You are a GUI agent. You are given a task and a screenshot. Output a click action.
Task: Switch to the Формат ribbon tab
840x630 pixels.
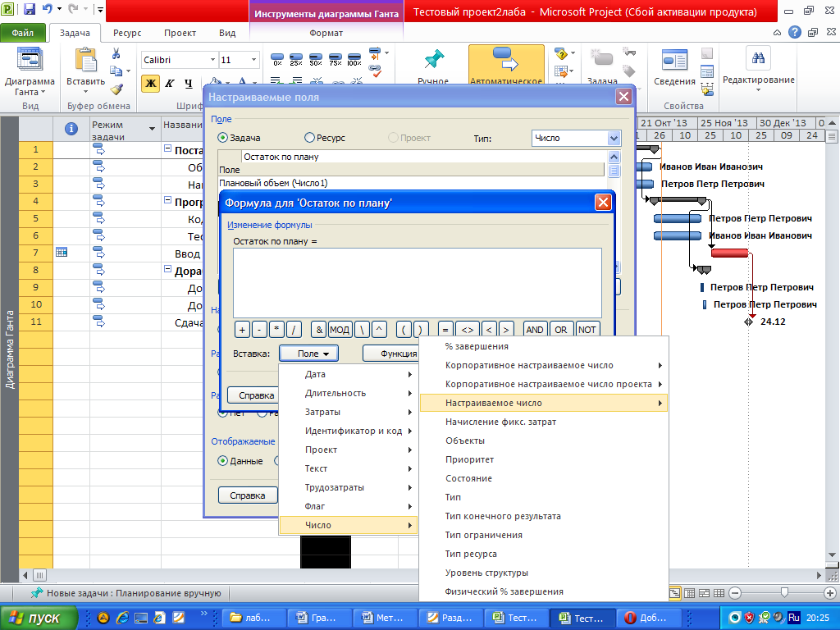click(326, 33)
